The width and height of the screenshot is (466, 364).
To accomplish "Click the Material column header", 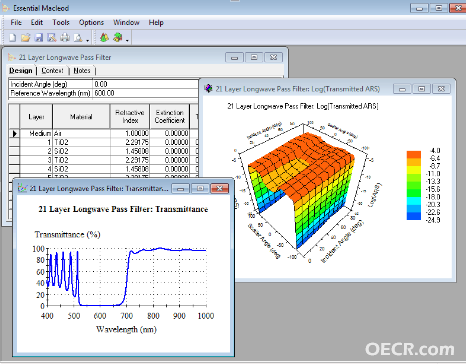I will point(81,117).
